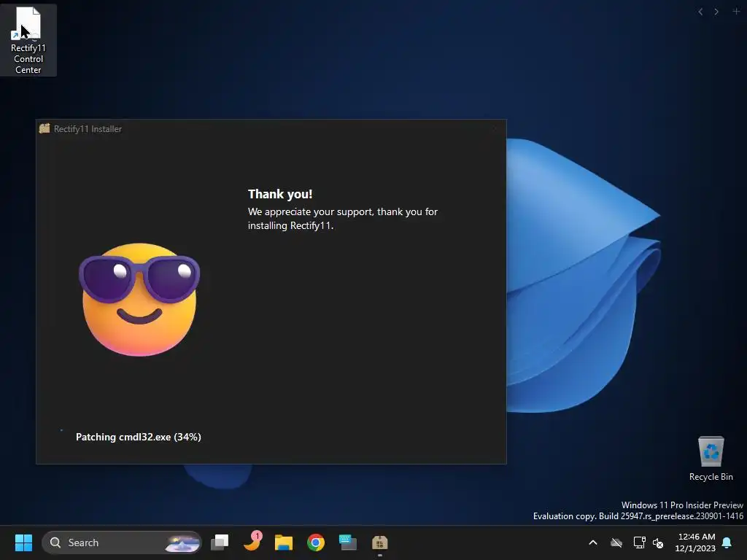Show hidden system tray icons
This screenshot has width=747, height=560.
click(x=593, y=542)
